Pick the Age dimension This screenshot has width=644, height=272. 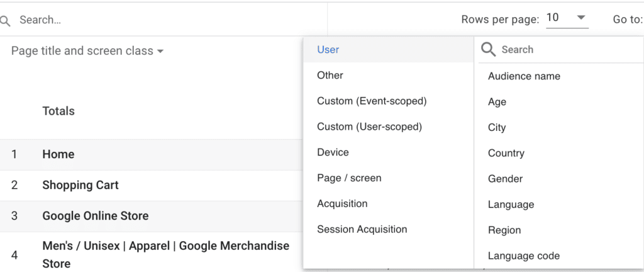pos(497,102)
